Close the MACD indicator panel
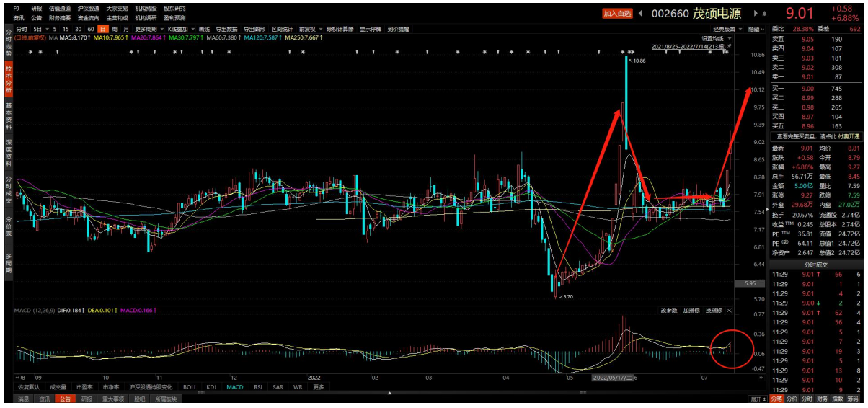This screenshot has height=408, width=868. pyautogui.click(x=729, y=310)
